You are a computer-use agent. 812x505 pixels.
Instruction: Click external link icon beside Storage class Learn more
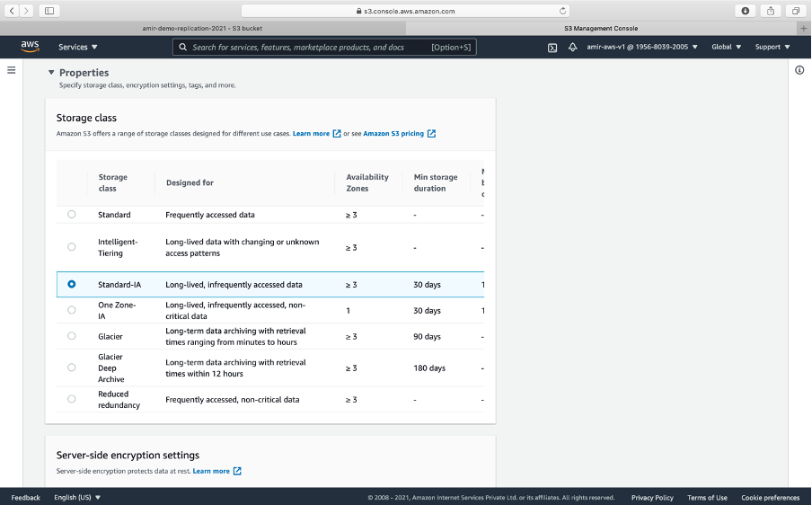point(337,134)
